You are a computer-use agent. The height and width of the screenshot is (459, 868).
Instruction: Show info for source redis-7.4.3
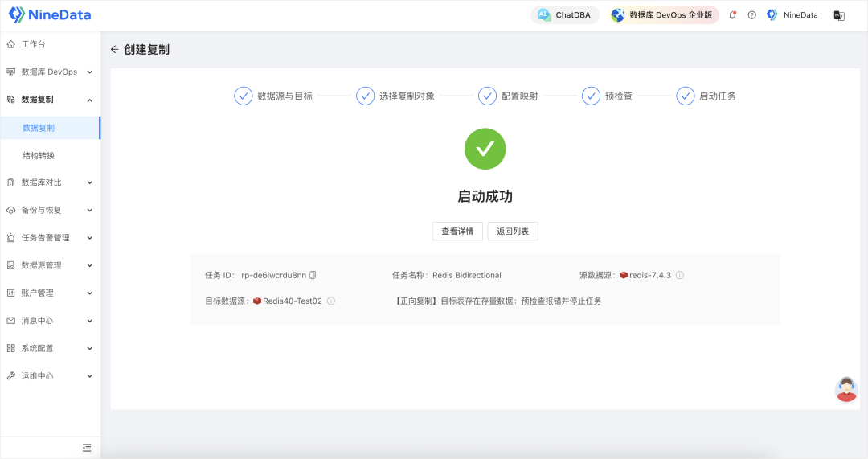pyautogui.click(x=679, y=275)
